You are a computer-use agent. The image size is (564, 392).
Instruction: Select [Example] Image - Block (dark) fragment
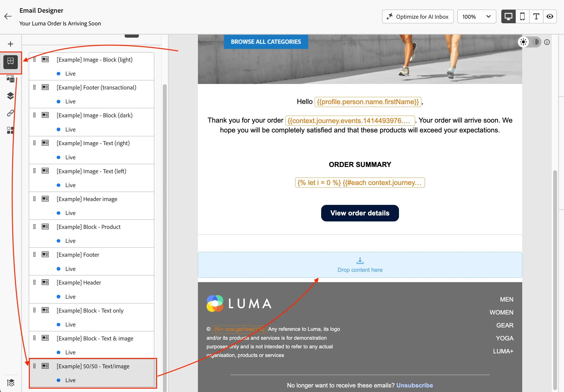[x=91, y=122]
